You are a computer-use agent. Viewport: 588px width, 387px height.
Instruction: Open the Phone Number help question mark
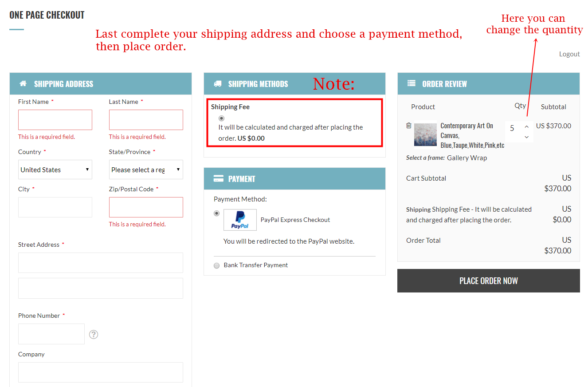pos(93,334)
